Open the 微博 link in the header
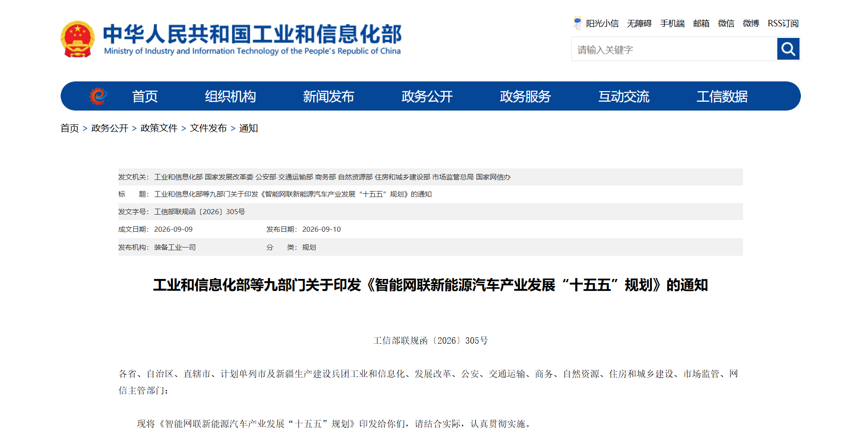The height and width of the screenshot is (445, 868). pos(751,24)
